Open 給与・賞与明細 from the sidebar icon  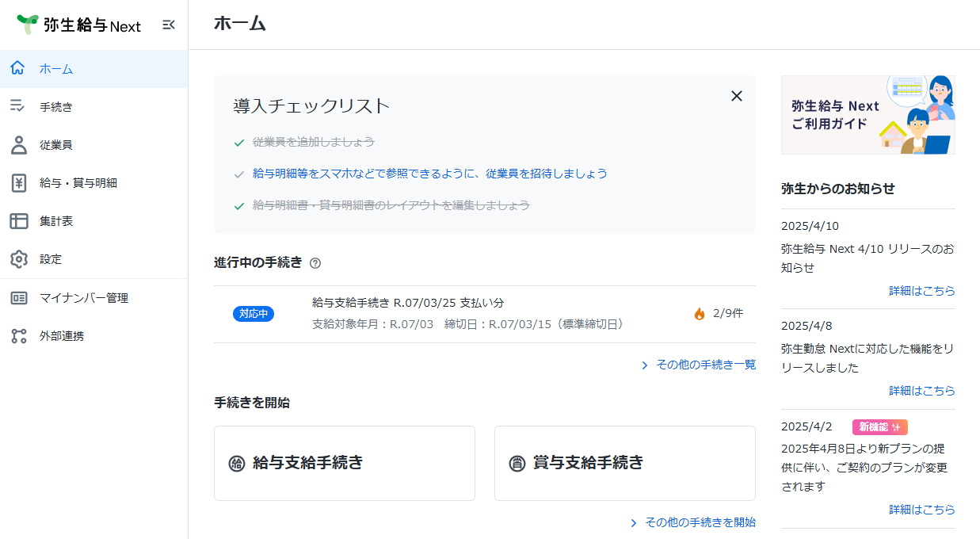pos(17,182)
